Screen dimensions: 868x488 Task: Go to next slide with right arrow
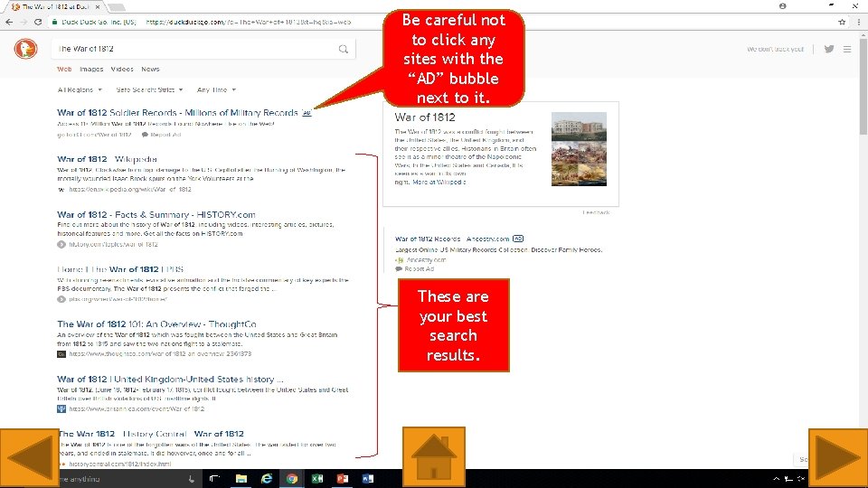coord(838,458)
